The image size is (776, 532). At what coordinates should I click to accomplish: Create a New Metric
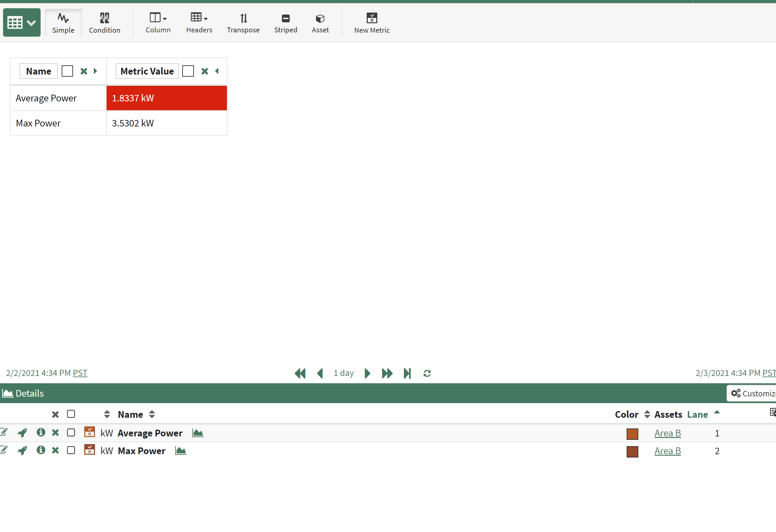click(x=371, y=22)
